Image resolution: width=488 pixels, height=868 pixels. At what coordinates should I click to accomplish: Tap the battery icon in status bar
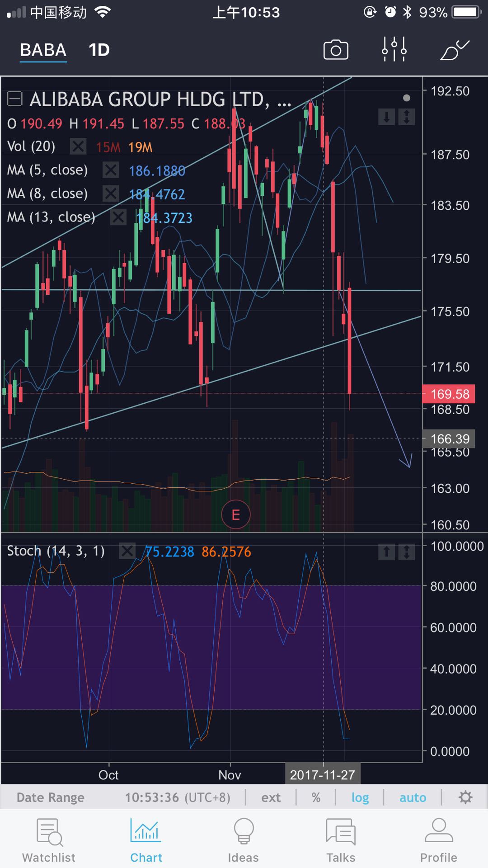467,12
